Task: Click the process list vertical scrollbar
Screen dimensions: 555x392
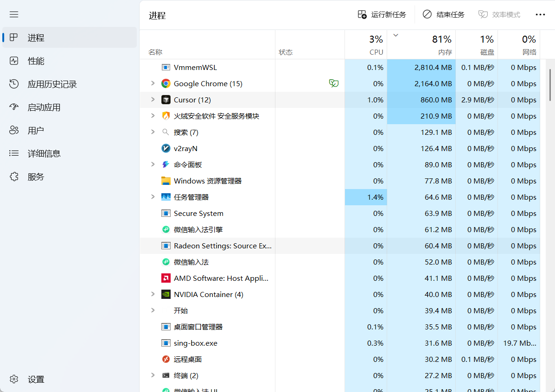Action: point(550,85)
